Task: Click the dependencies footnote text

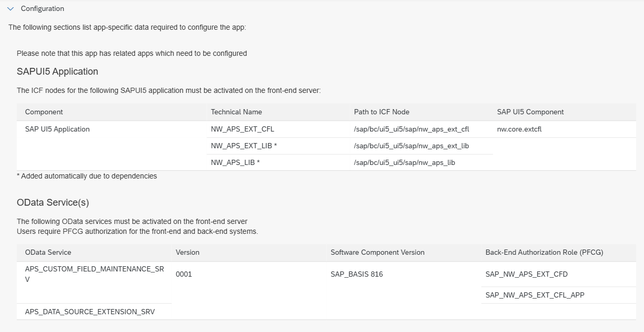Action: pos(87,176)
